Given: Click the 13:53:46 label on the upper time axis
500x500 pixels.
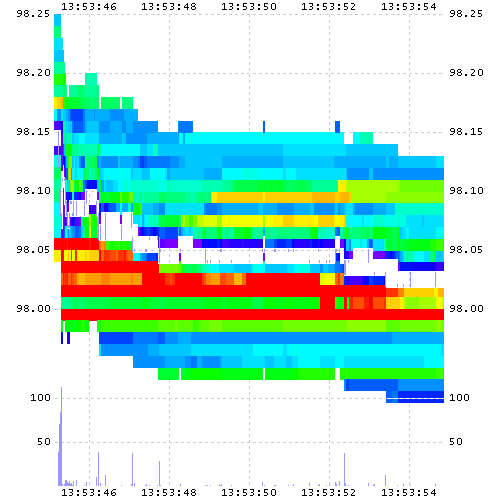Looking at the screenshot, I should (89, 6).
